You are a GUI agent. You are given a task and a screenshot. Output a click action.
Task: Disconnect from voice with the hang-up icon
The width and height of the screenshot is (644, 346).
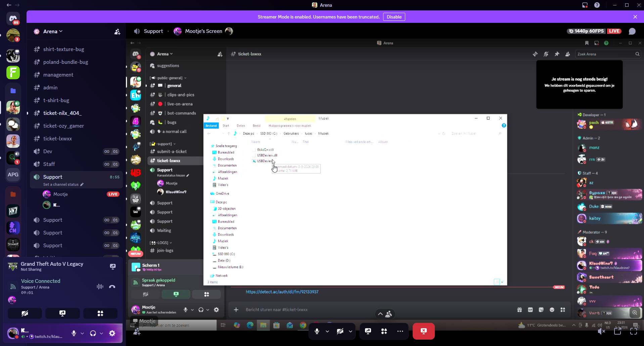tap(112, 287)
